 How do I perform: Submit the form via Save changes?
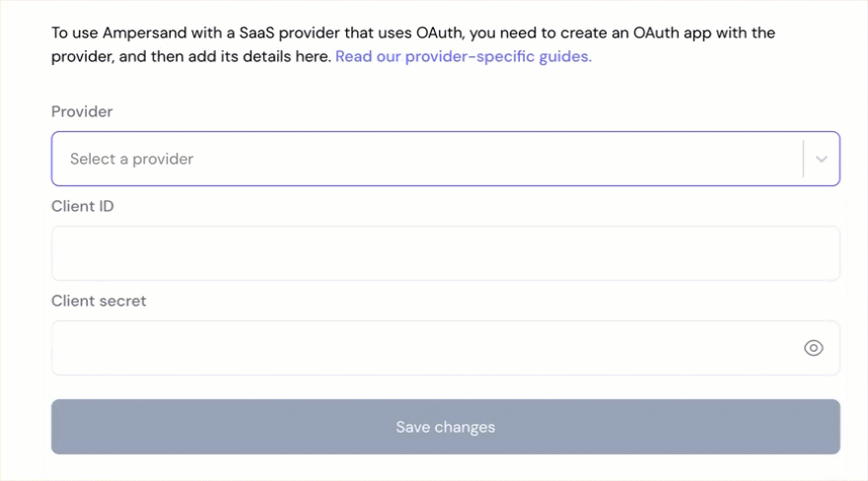(x=446, y=427)
